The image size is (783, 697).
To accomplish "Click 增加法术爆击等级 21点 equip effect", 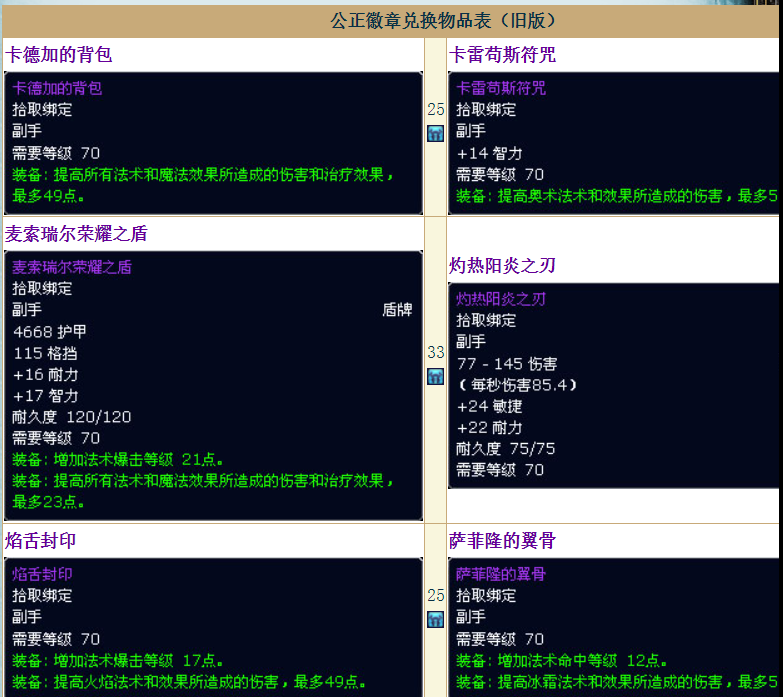I will pyautogui.click(x=118, y=459).
